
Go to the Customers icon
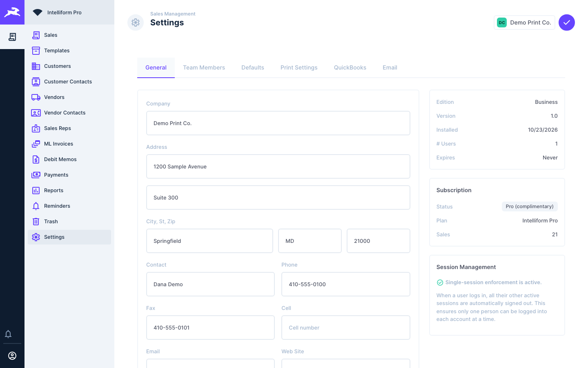tap(36, 66)
